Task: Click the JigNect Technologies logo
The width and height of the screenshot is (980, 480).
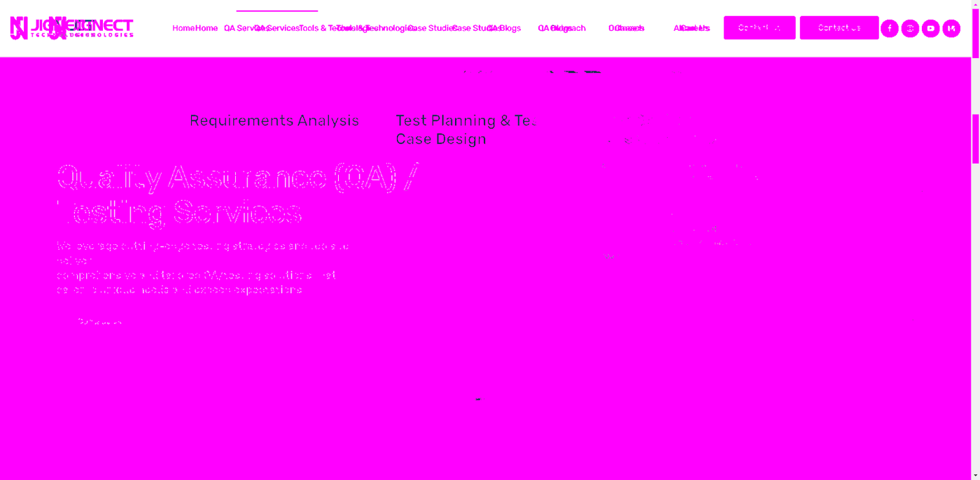Action: (x=71, y=28)
